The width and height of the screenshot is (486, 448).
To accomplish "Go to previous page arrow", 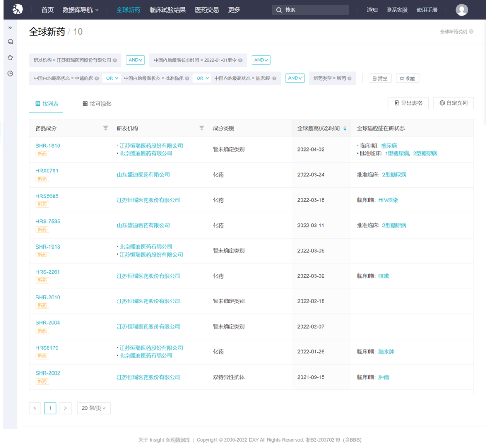I will click(x=35, y=408).
